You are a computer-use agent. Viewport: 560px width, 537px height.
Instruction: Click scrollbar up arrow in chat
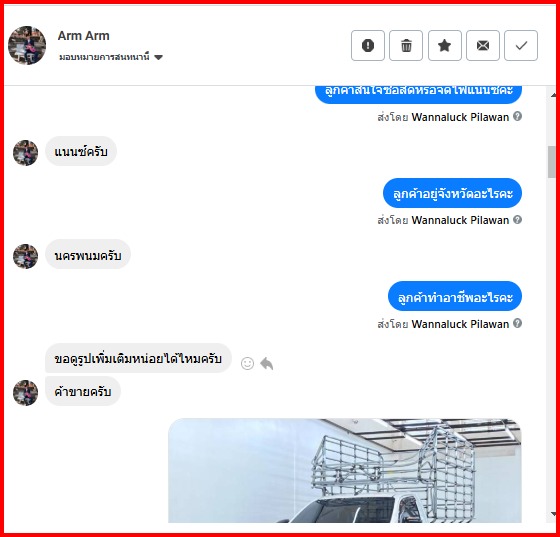click(553, 95)
